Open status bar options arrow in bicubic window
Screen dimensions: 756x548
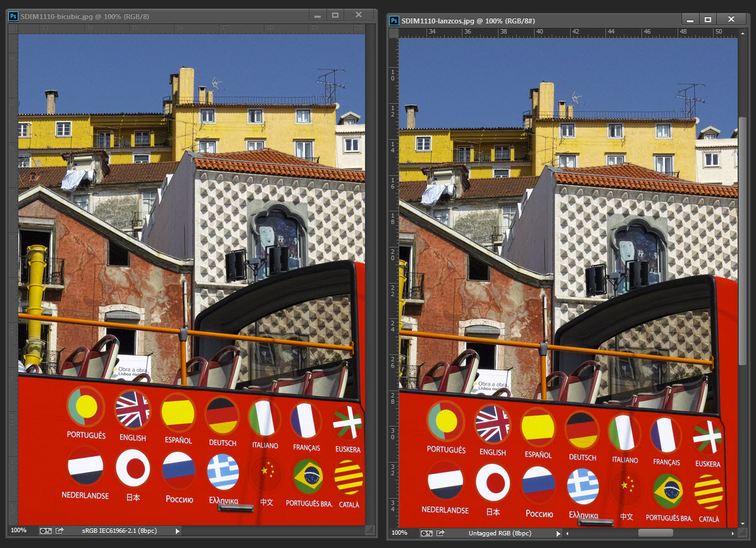177,531
